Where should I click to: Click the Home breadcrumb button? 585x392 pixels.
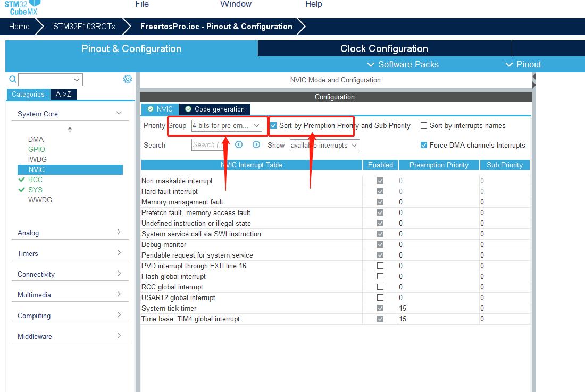pyautogui.click(x=19, y=27)
